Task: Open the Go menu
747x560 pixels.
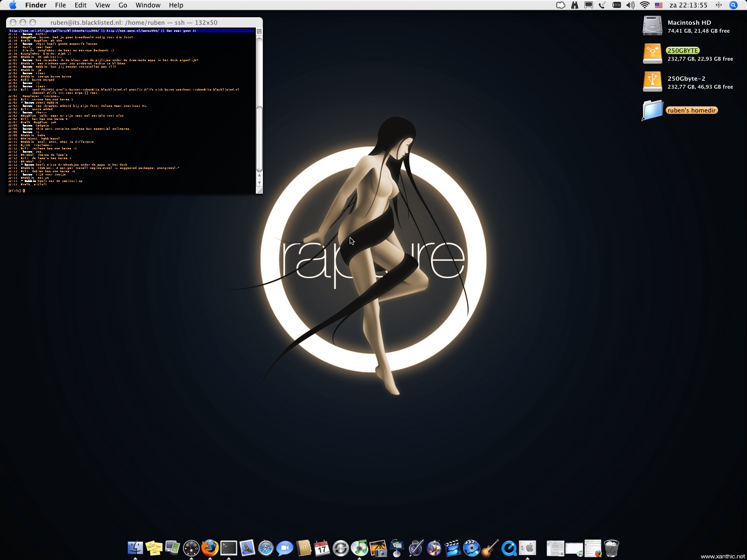Action: click(123, 5)
